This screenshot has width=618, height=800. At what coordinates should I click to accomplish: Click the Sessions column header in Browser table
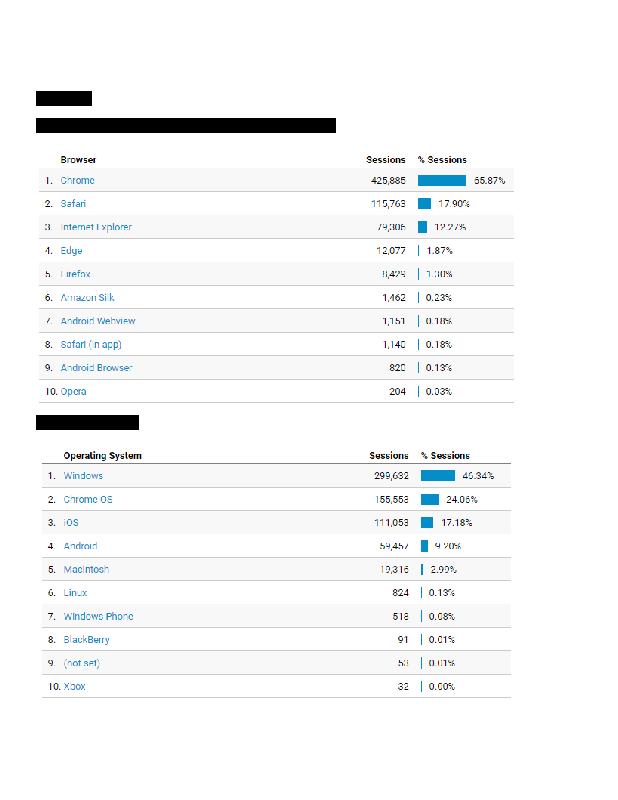(385, 160)
